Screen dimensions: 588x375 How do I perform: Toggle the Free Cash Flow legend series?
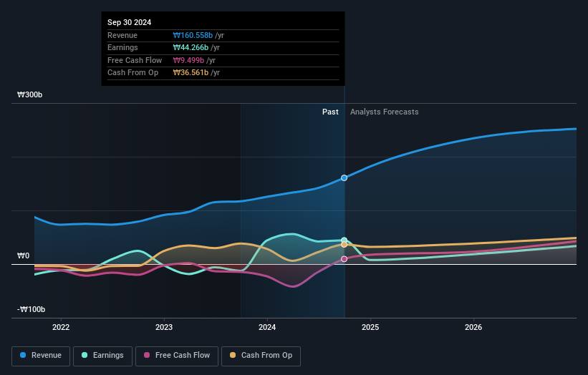(177, 356)
